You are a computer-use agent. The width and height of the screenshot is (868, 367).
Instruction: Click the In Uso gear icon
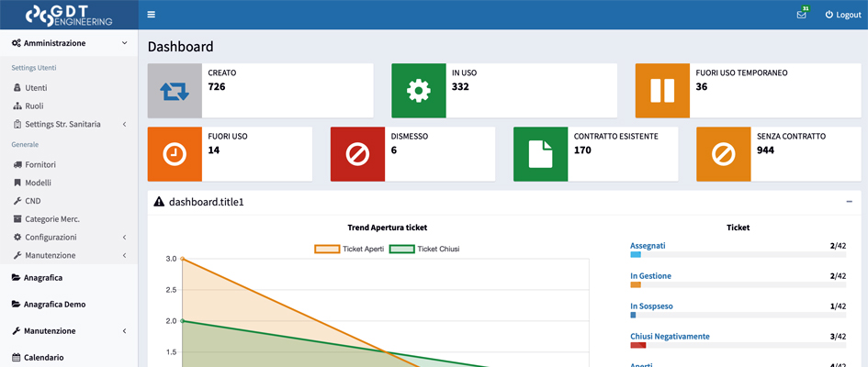pos(419,91)
